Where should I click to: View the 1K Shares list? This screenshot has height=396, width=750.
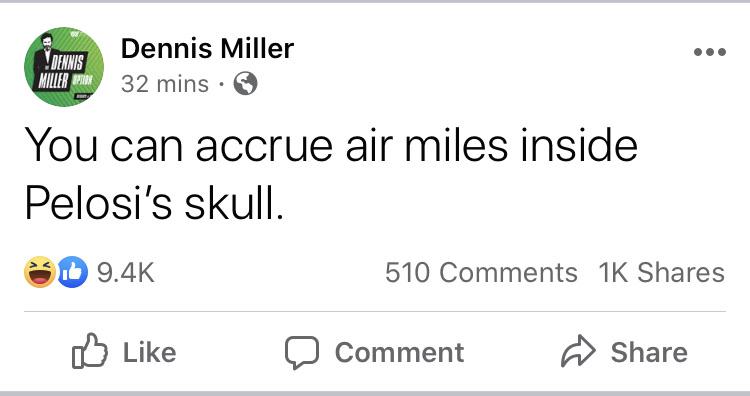(662, 273)
